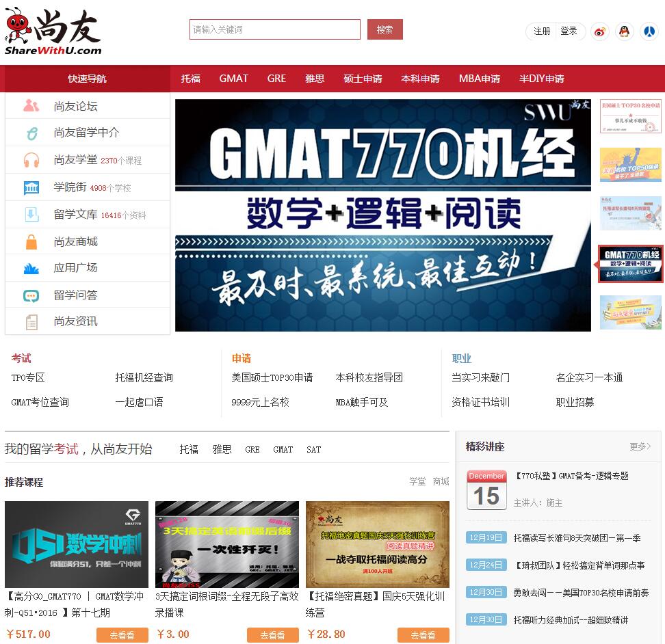The width and height of the screenshot is (665, 644).
Task: Open Q51数学冲刺 course thumbnail
Action: (x=77, y=544)
